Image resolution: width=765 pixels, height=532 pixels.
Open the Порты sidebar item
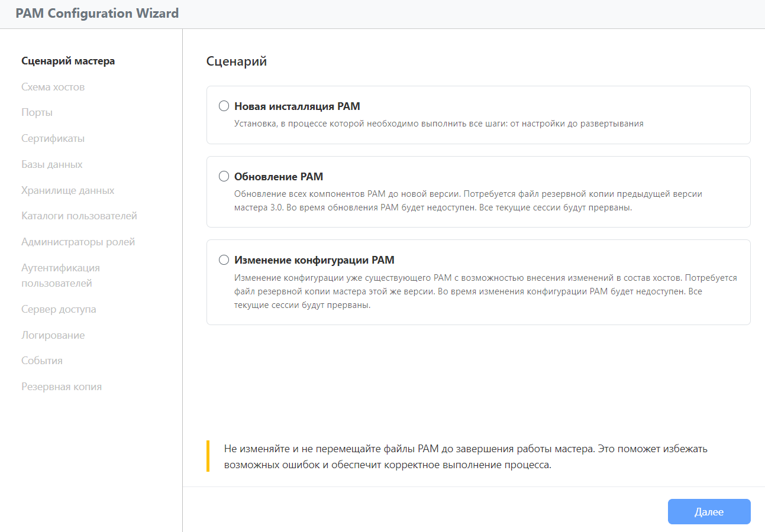(37, 112)
